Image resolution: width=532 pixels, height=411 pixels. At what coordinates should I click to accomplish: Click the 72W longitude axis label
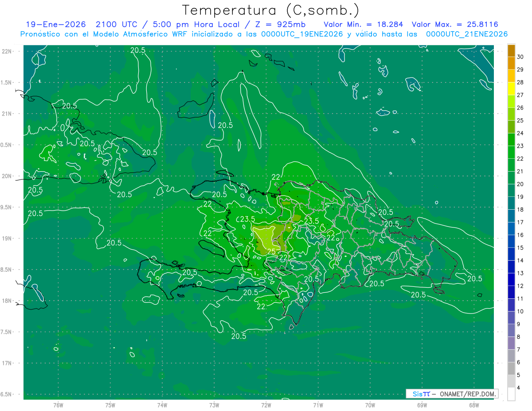[266, 405]
